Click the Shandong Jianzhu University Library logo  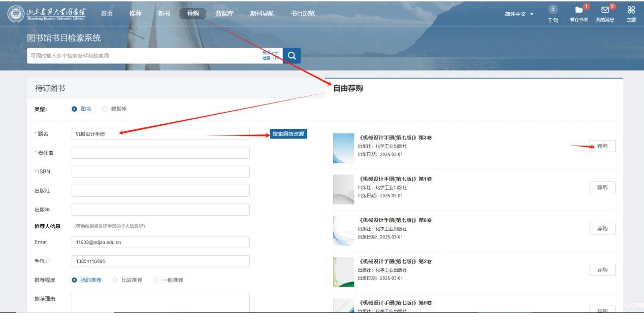(47, 14)
